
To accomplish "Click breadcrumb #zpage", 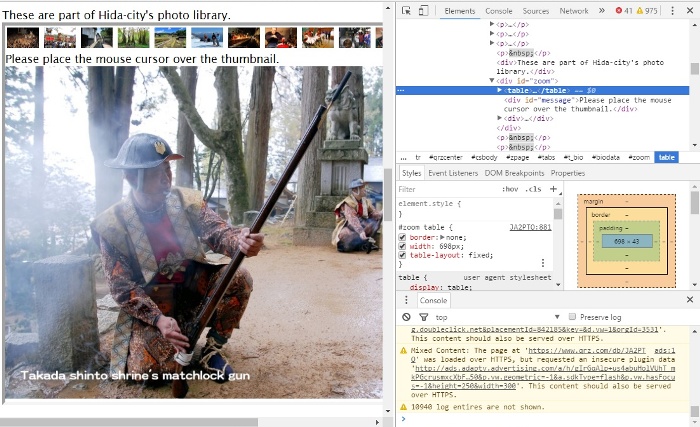I will [517, 157].
